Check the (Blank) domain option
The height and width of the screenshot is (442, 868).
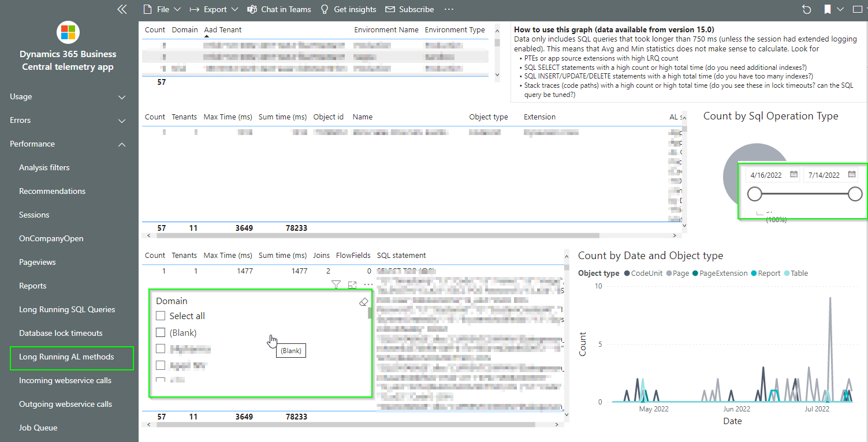[x=160, y=332]
